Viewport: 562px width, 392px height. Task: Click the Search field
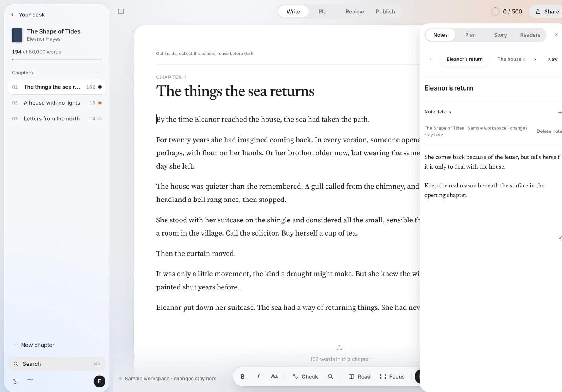tap(56, 364)
